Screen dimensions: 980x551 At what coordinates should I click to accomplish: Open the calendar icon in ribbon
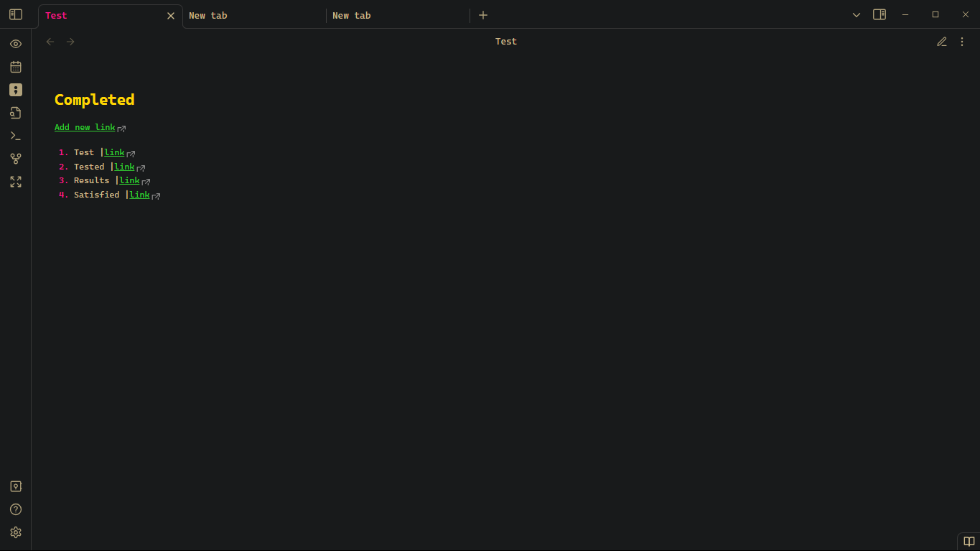pos(16,67)
